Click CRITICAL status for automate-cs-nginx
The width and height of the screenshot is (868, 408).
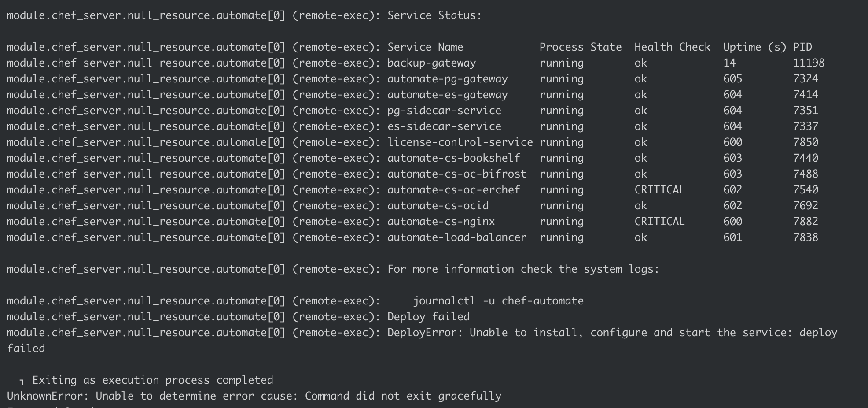click(x=659, y=222)
